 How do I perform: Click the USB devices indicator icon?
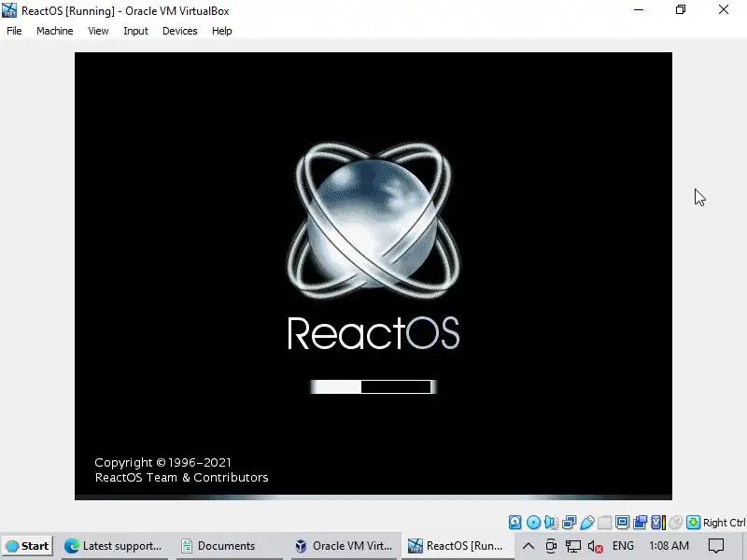(587, 523)
